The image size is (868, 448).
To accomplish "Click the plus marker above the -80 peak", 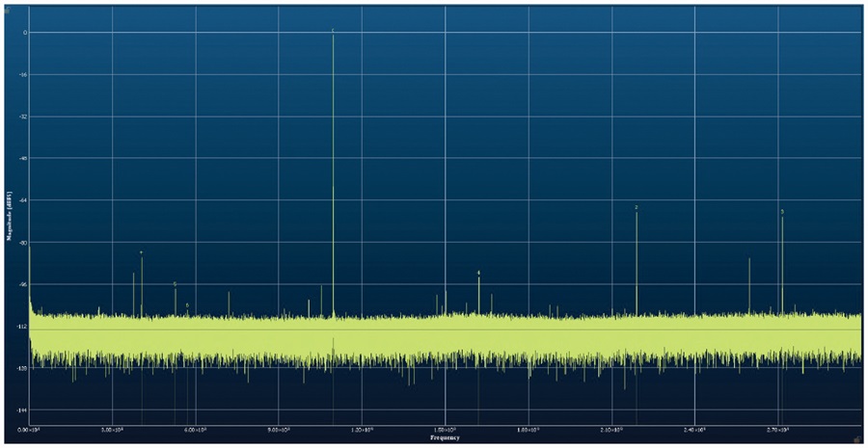I will coord(141,252).
